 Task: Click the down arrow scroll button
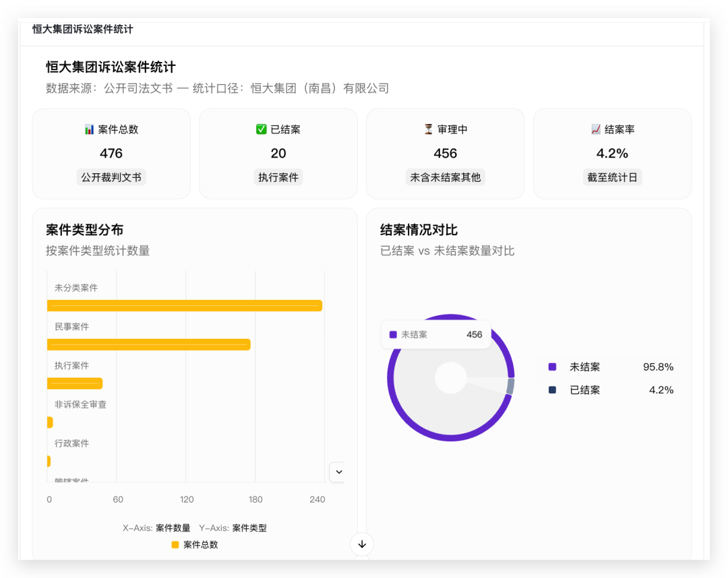coord(362,544)
